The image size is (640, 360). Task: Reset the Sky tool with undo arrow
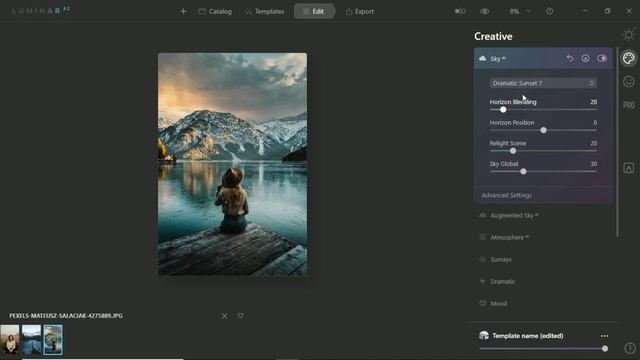click(570, 58)
